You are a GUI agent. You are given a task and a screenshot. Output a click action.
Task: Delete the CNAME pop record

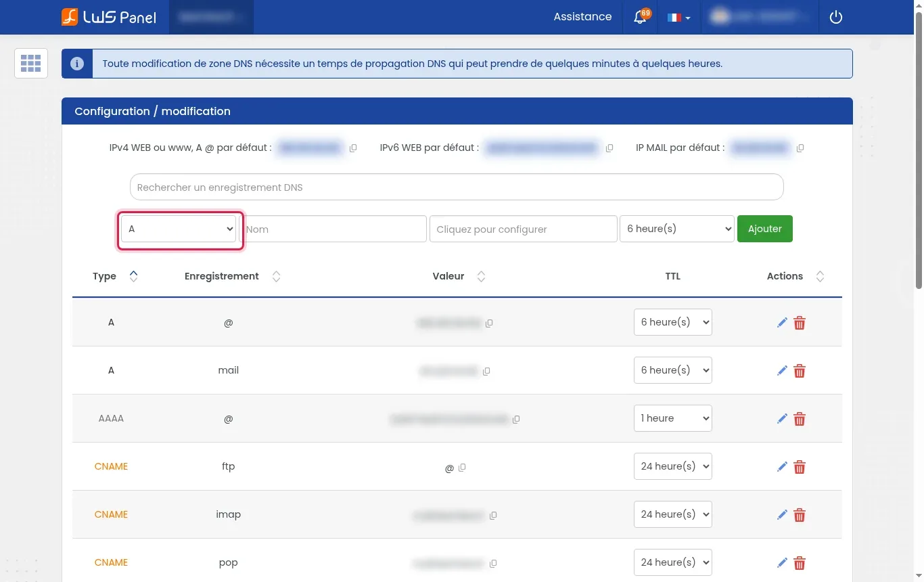pos(800,563)
